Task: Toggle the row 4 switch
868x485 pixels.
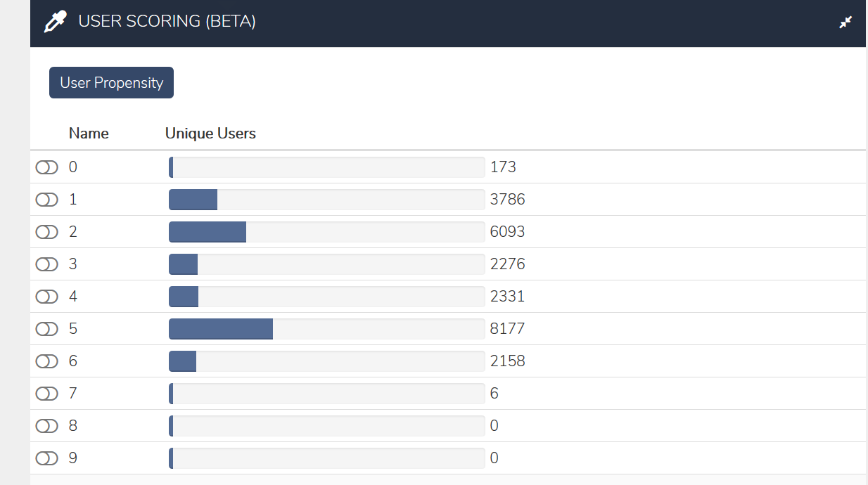Action: (x=47, y=297)
